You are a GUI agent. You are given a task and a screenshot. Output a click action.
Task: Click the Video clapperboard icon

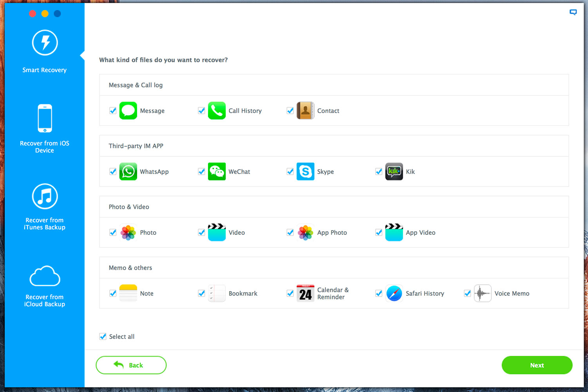coord(217,232)
